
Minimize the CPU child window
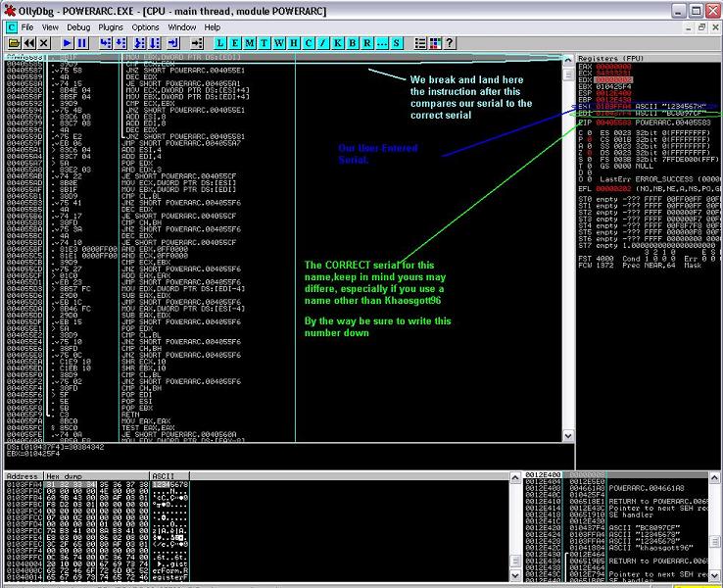pyautogui.click(x=689, y=27)
